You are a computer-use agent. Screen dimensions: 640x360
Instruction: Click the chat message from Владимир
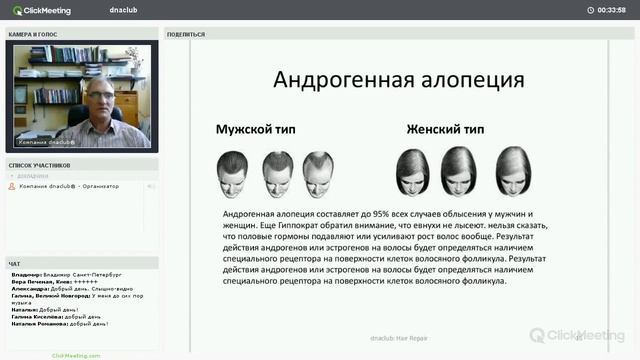coord(67,275)
